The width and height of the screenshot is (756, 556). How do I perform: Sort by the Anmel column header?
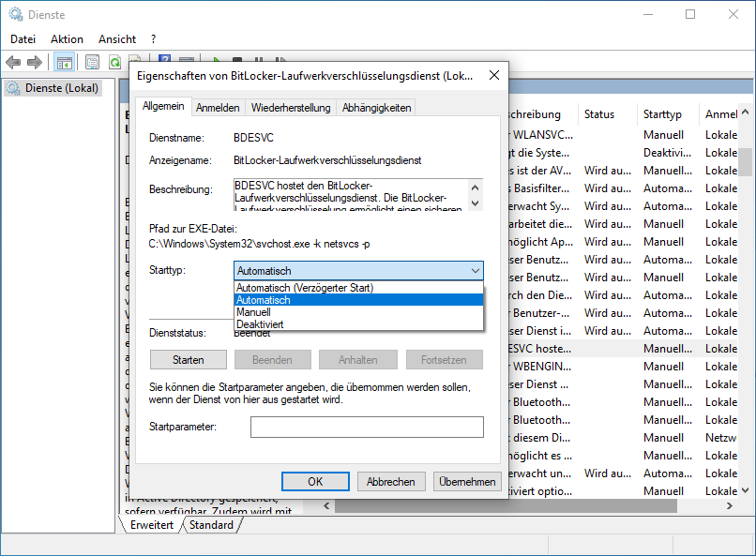718,114
